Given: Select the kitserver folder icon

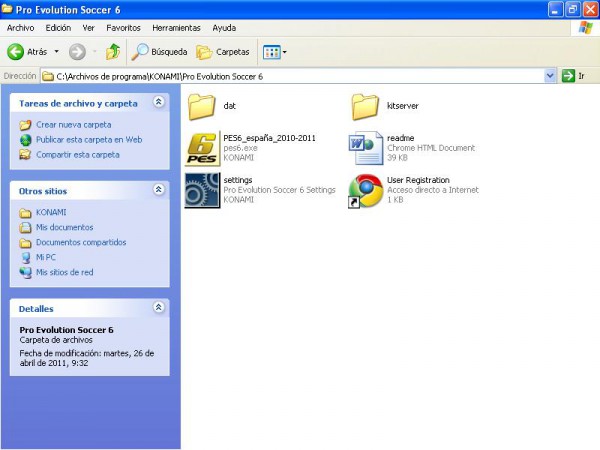Looking at the screenshot, I should 365,107.
